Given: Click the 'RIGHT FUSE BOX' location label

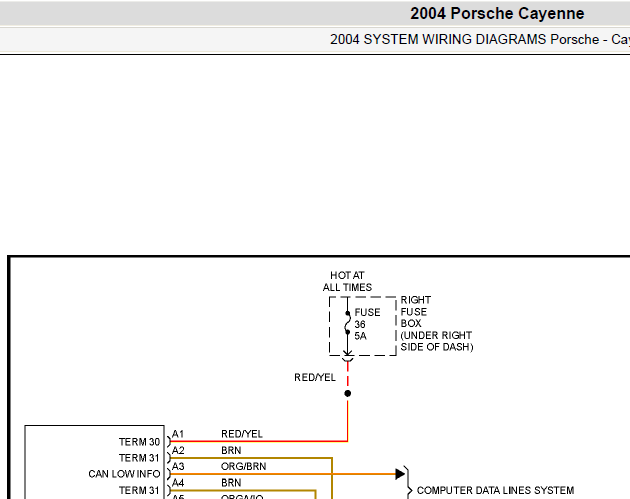Looking at the screenshot, I should (x=436, y=323).
